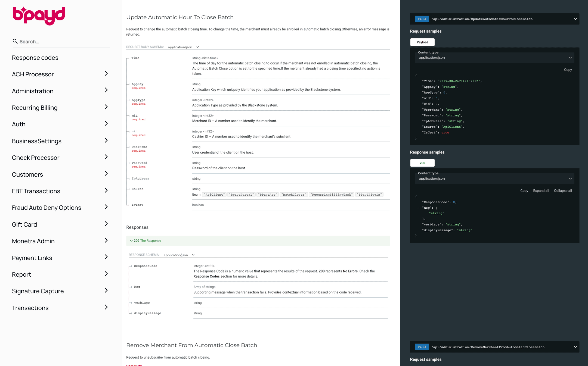Click POST badge for UpdateAutomaticHourToCloseBatch

(422, 19)
